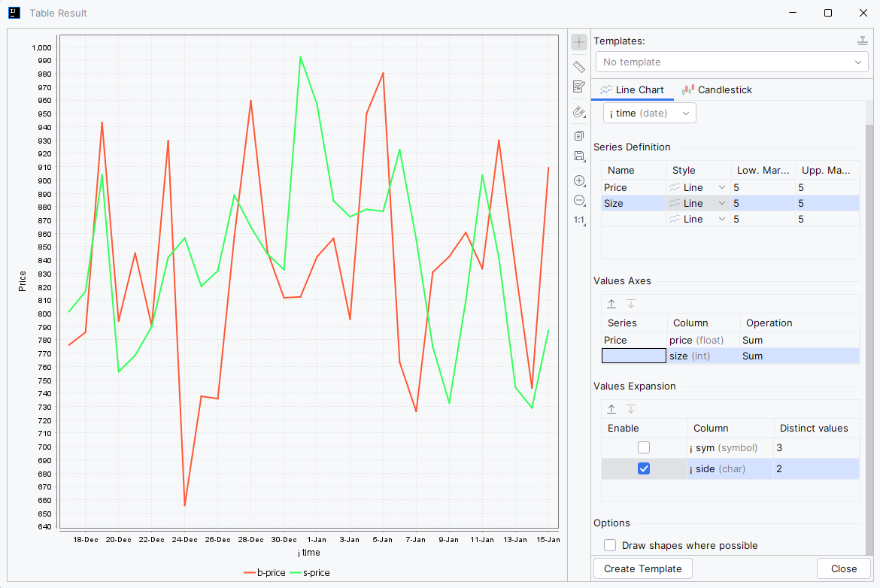Activate the crosshair tool in chart toolbar
The width and height of the screenshot is (880, 588).
579,42
